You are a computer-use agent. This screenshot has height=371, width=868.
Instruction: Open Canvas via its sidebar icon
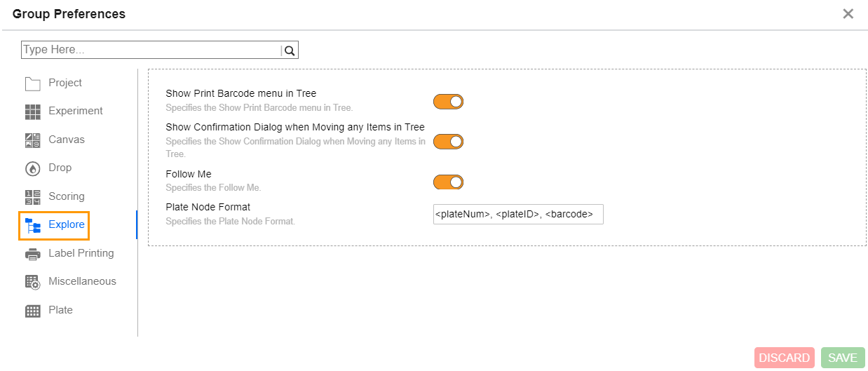point(33,140)
